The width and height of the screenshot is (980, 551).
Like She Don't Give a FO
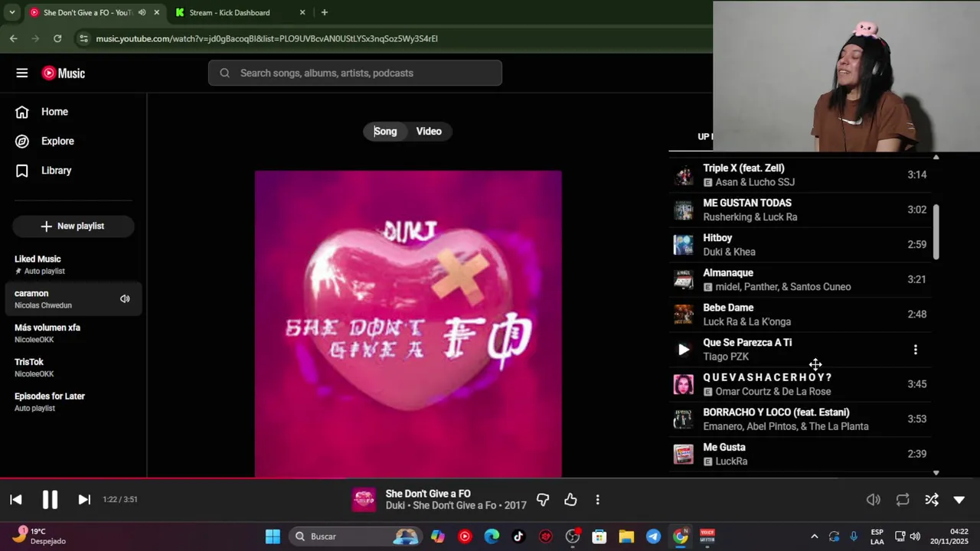point(570,500)
